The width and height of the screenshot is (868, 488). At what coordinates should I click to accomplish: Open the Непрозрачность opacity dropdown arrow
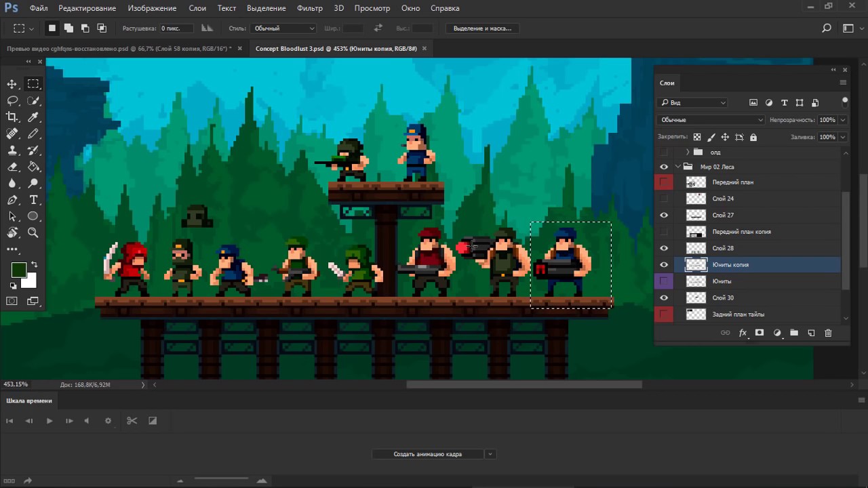[843, 120]
